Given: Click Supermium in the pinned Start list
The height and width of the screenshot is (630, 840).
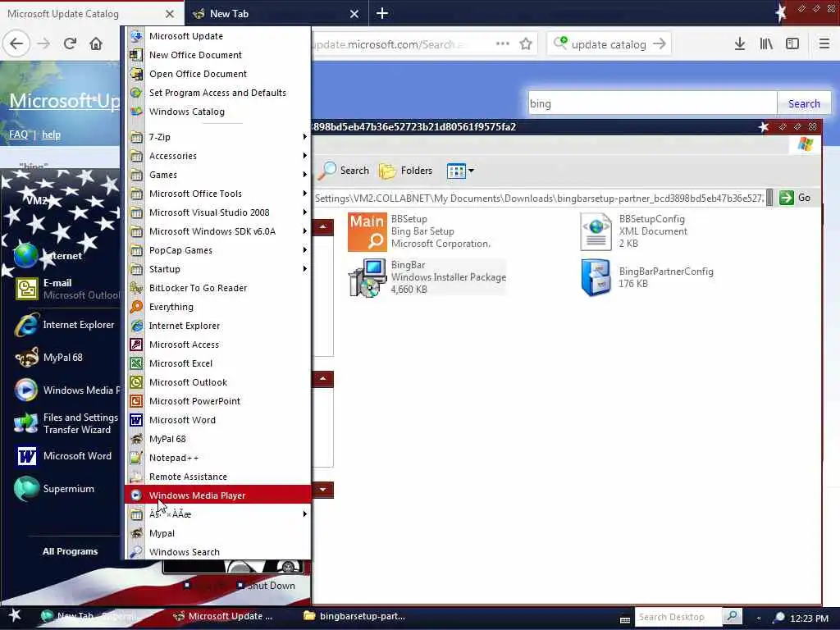Looking at the screenshot, I should pos(55,489).
